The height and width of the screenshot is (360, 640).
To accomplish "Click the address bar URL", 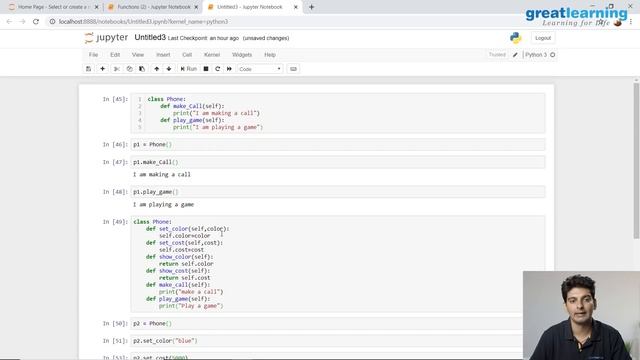I will [x=143, y=22].
